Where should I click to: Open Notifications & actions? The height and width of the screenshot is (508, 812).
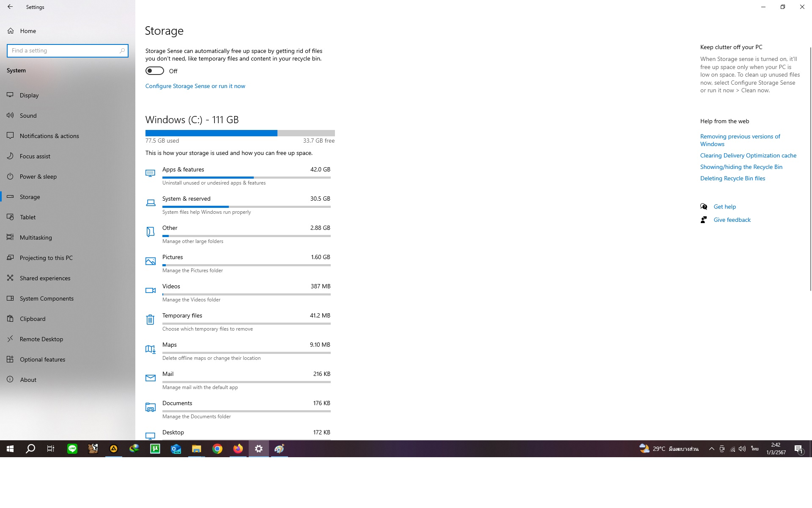point(68,136)
